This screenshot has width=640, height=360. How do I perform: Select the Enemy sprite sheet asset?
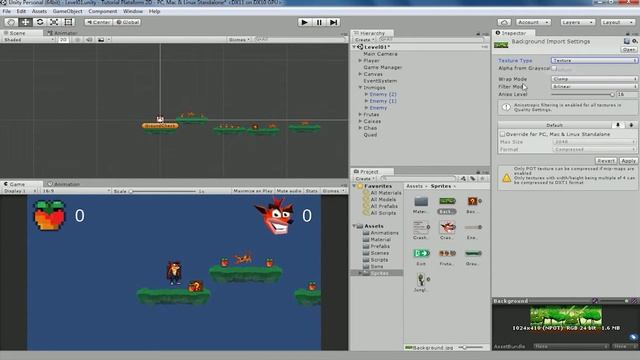coord(473,227)
